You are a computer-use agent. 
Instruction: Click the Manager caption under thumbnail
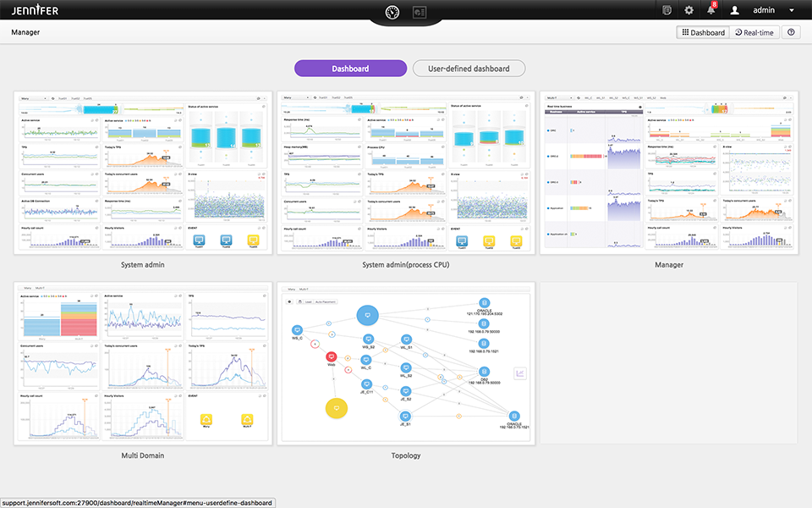click(x=668, y=264)
